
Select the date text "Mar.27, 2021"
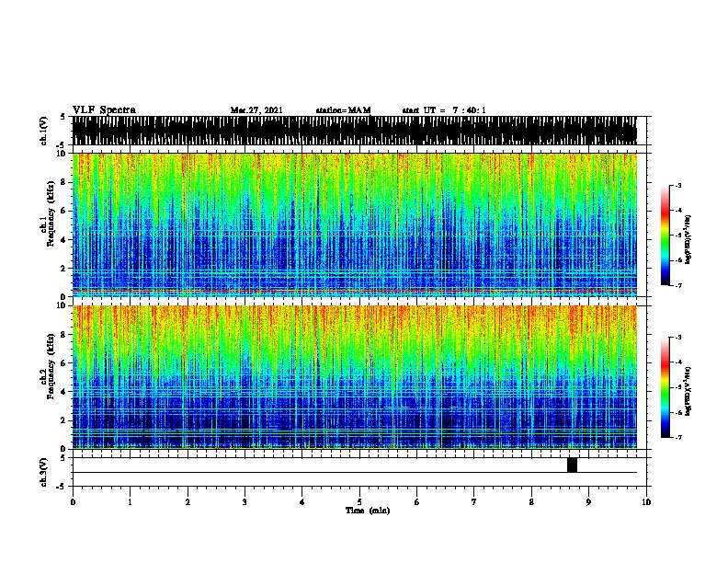(x=256, y=110)
